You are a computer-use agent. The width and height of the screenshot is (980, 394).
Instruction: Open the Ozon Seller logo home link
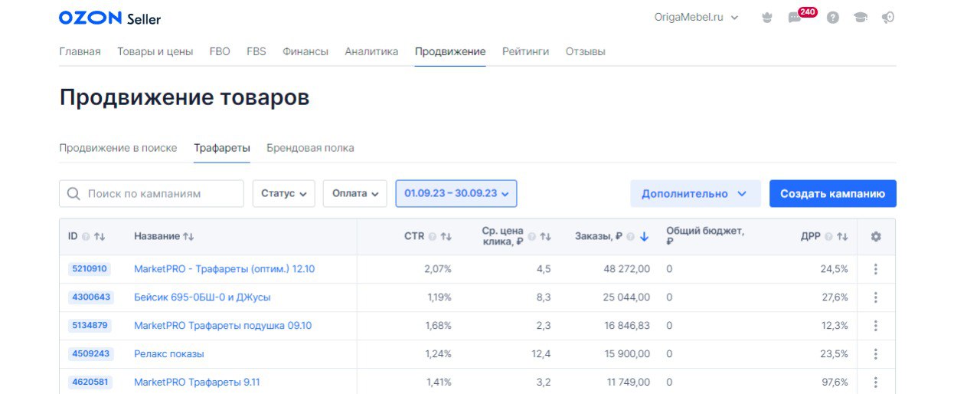109,18
